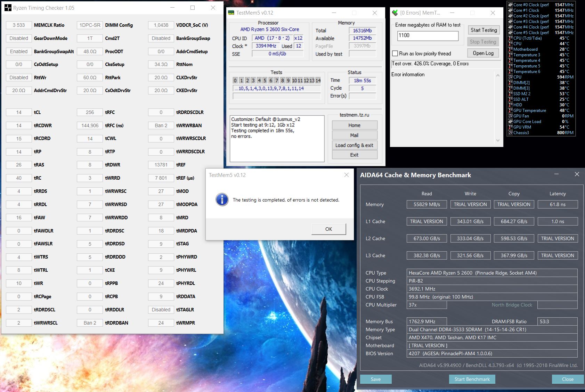Screen dimensions: 585x392
Task: Select the CPU fan RPM icon in sensor list
Action: point(510,77)
